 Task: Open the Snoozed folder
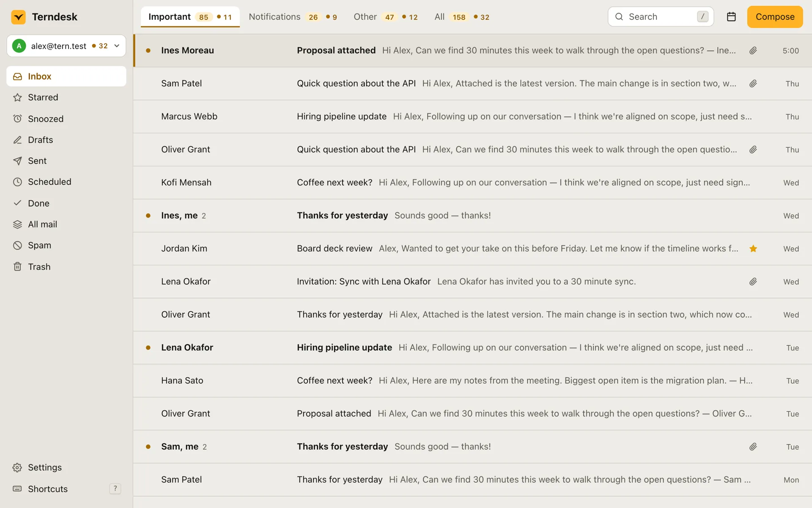point(66,119)
